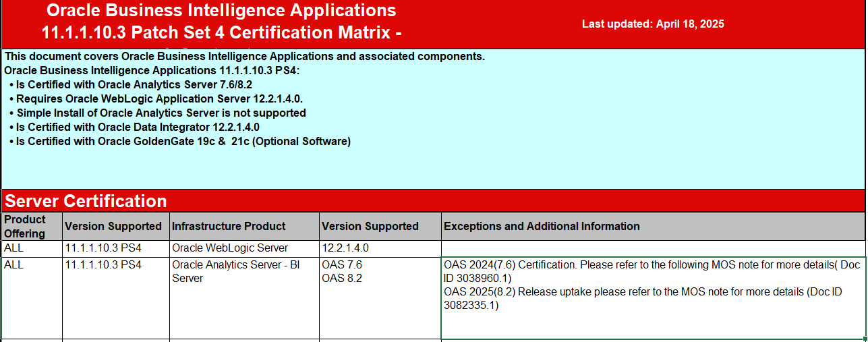Select the '11.1.1.10.3 PS4' cell in the WebLogic row
The height and width of the screenshot is (342, 868).
tap(116, 248)
